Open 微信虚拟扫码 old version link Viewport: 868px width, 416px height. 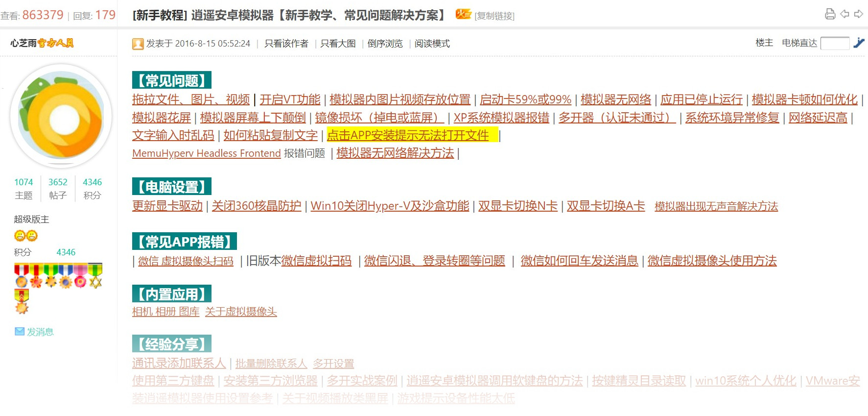316,261
